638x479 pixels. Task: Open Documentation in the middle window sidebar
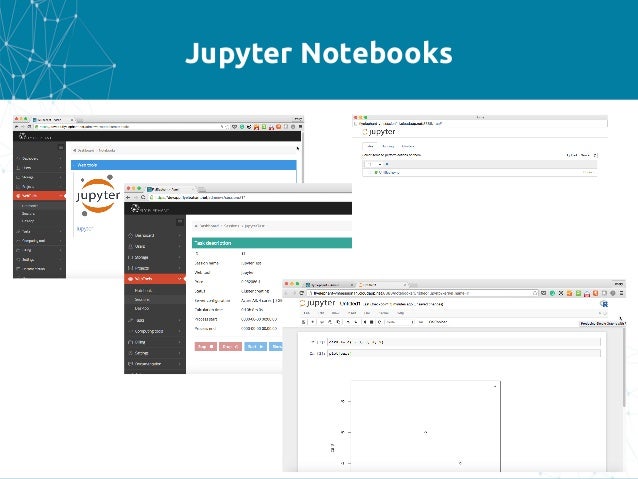click(x=155, y=364)
